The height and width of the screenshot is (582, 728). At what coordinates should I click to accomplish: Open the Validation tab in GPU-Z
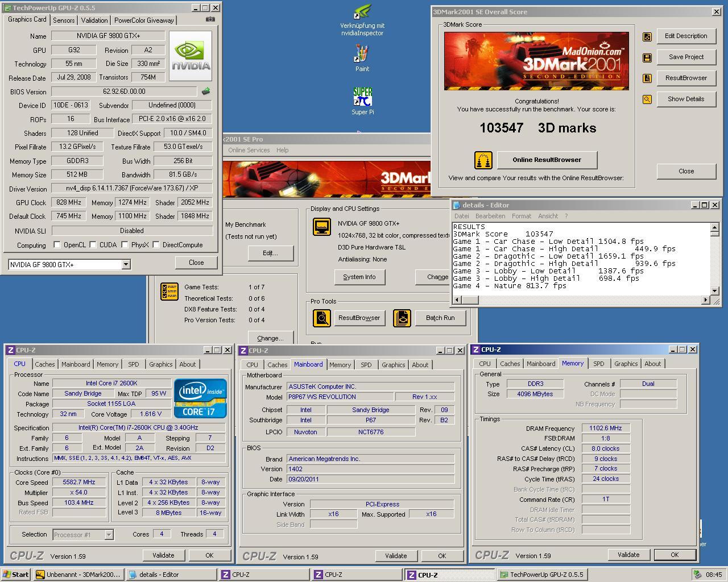(94, 20)
